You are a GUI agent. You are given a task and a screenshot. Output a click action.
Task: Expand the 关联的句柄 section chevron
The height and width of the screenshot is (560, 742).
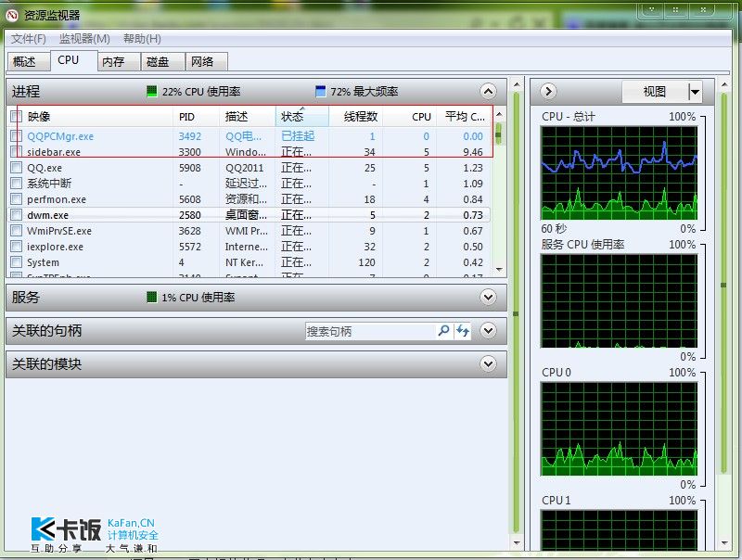[488, 330]
